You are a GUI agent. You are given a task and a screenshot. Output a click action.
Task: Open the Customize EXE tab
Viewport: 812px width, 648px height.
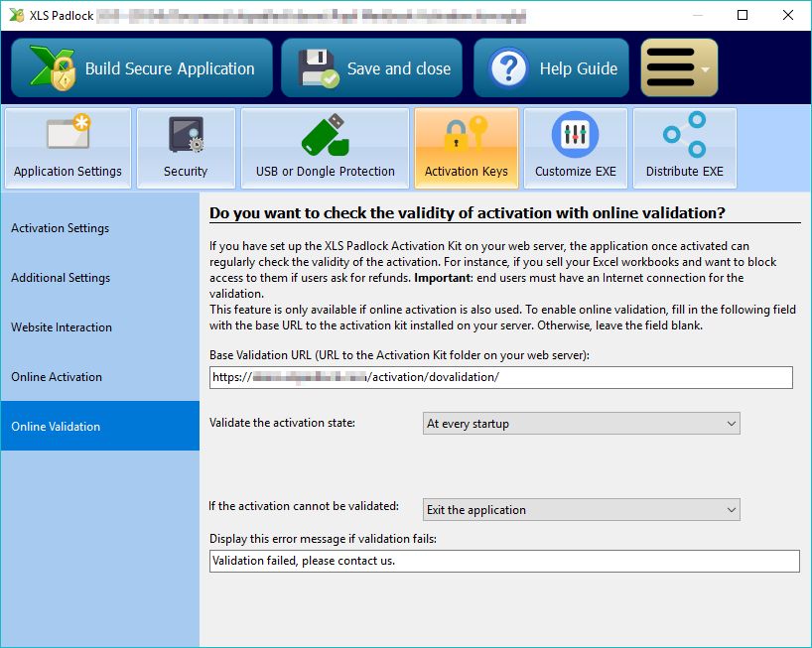[x=576, y=149]
